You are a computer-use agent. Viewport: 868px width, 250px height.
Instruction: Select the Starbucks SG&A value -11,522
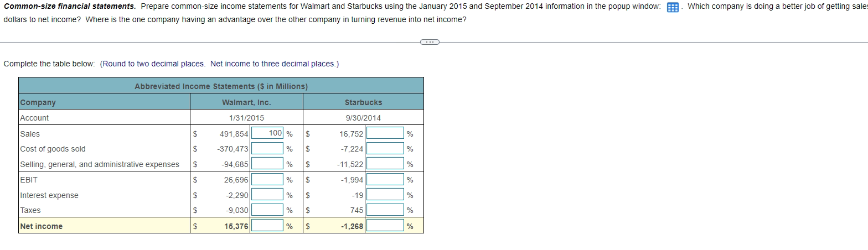[350, 164]
